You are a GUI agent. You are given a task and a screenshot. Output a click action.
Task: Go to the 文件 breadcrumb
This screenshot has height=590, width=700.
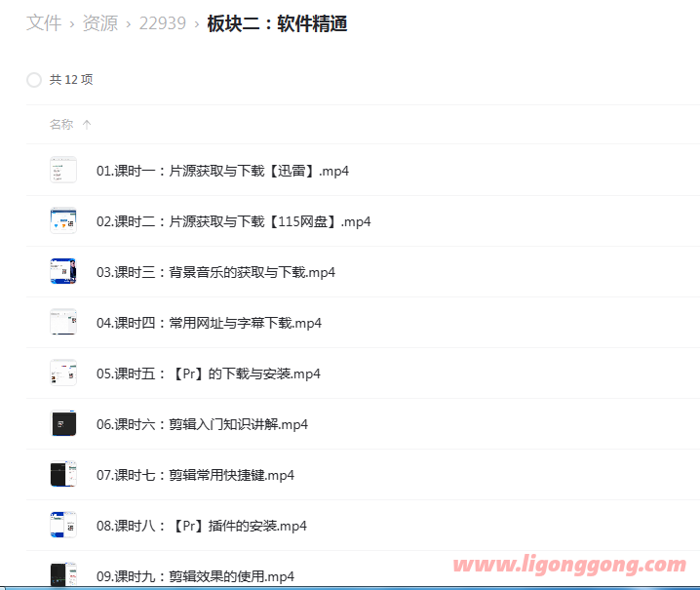tap(44, 23)
